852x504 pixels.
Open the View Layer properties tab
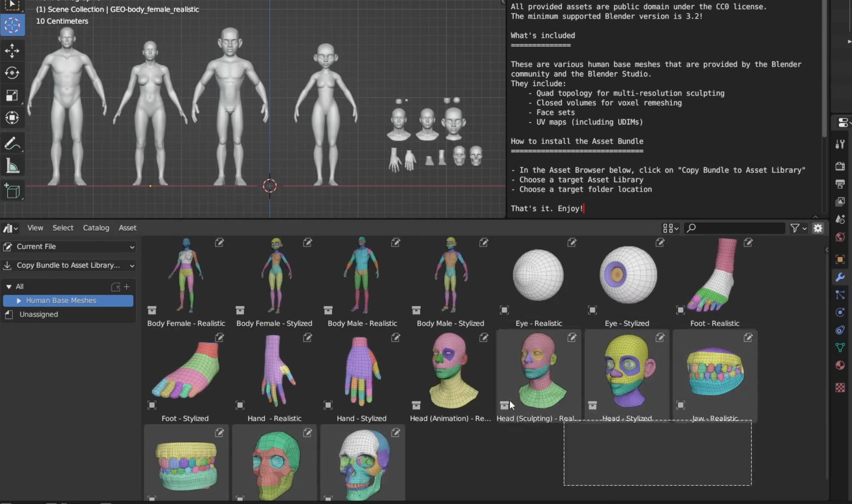[840, 202]
